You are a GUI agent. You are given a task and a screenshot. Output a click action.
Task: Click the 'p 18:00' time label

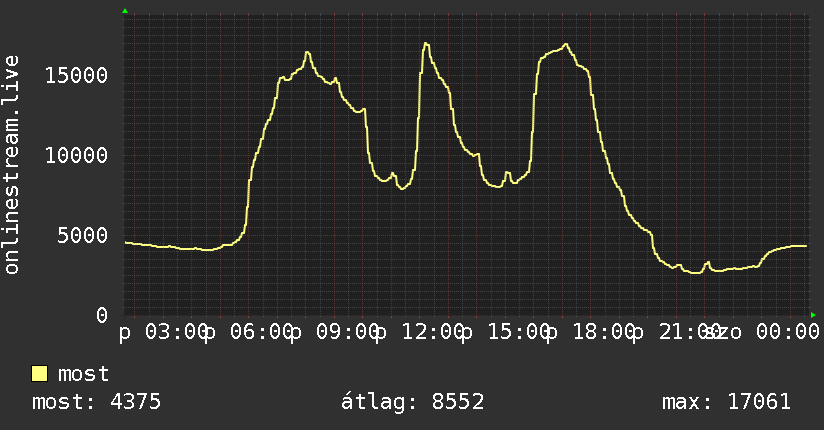pyautogui.click(x=592, y=332)
